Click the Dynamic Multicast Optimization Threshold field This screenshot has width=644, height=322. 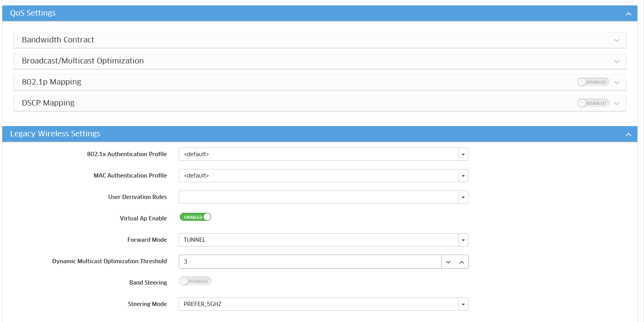310,262
